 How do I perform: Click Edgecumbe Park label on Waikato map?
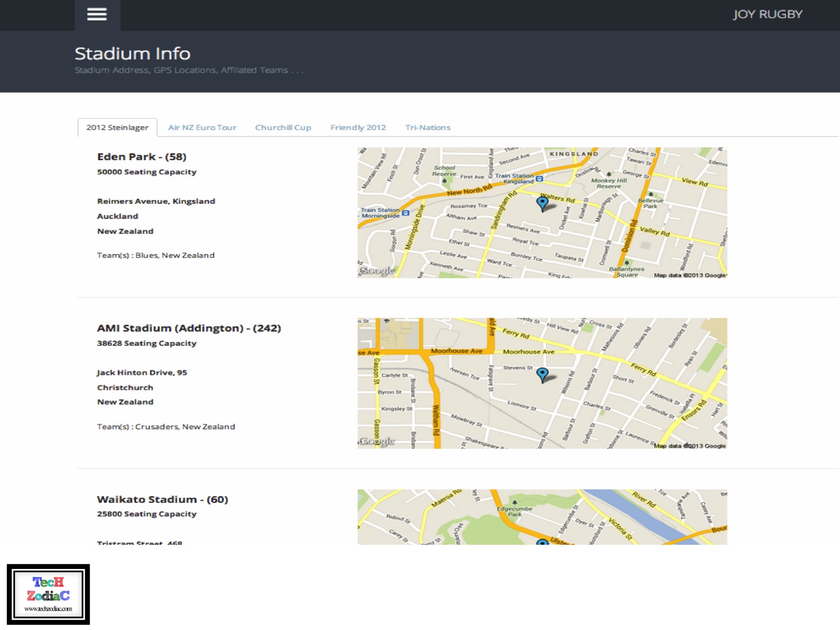[515, 511]
